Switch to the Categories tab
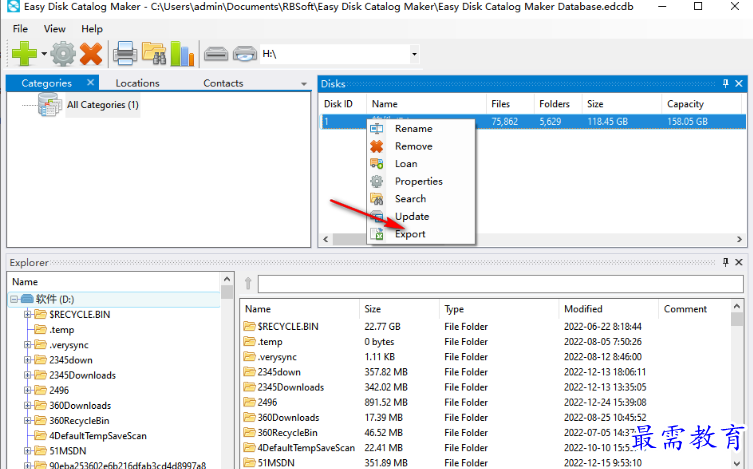Screen dimensions: 753x469 point(47,83)
